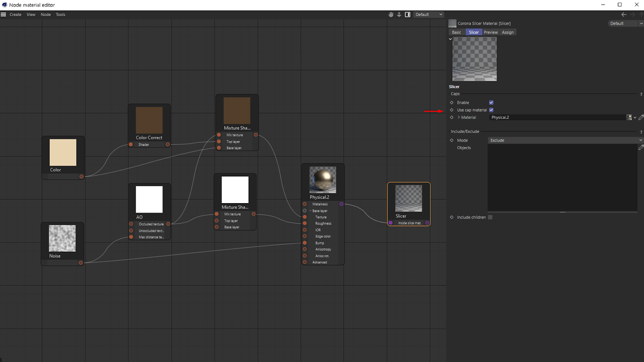Pick material with the eyedropper next to Physical.2
This screenshot has height=362, width=644.
coord(641,117)
